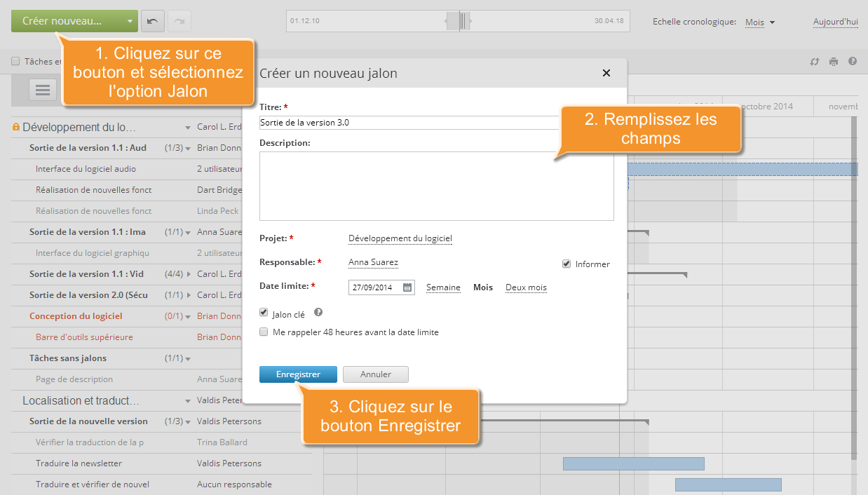Expand Sortie de la nouvelle version (1/3) arrow
This screenshot has width=868, height=495.
(188, 422)
